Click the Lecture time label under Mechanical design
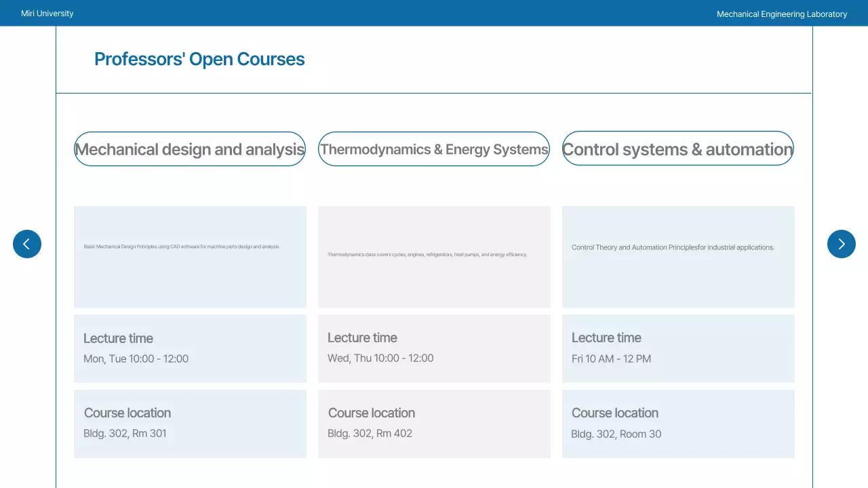 pyautogui.click(x=118, y=339)
